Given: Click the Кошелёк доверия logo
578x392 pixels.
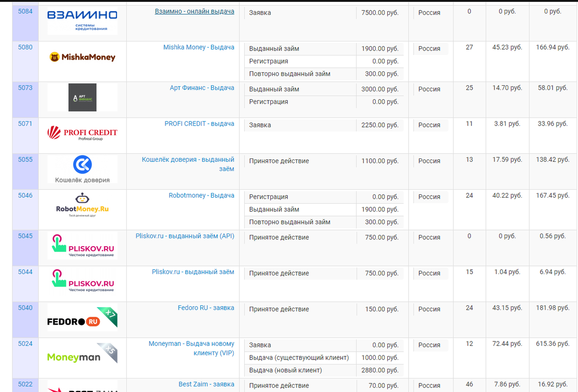Looking at the screenshot, I should point(82,169).
